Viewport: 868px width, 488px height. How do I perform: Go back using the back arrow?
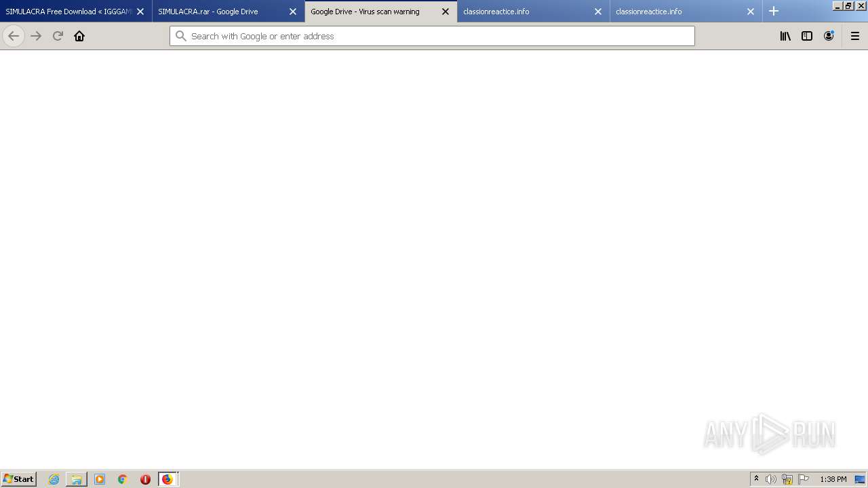pos(14,36)
